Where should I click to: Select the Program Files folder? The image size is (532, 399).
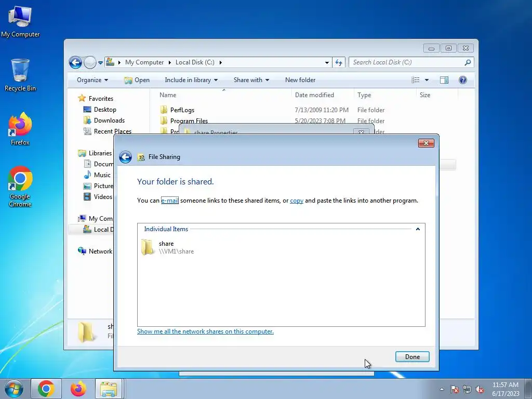[x=189, y=121]
